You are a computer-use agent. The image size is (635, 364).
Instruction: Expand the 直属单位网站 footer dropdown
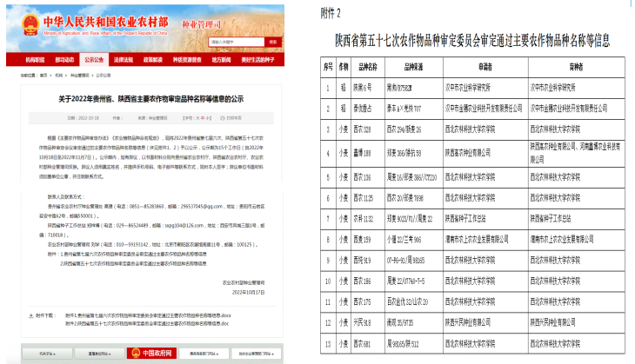click(x=99, y=354)
